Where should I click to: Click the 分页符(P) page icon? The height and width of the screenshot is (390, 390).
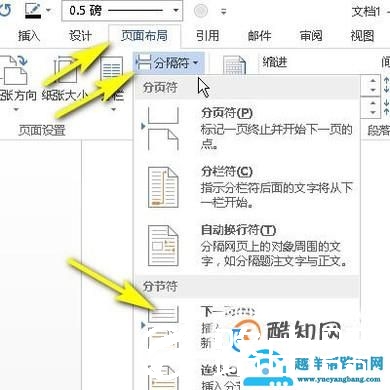tap(163, 129)
